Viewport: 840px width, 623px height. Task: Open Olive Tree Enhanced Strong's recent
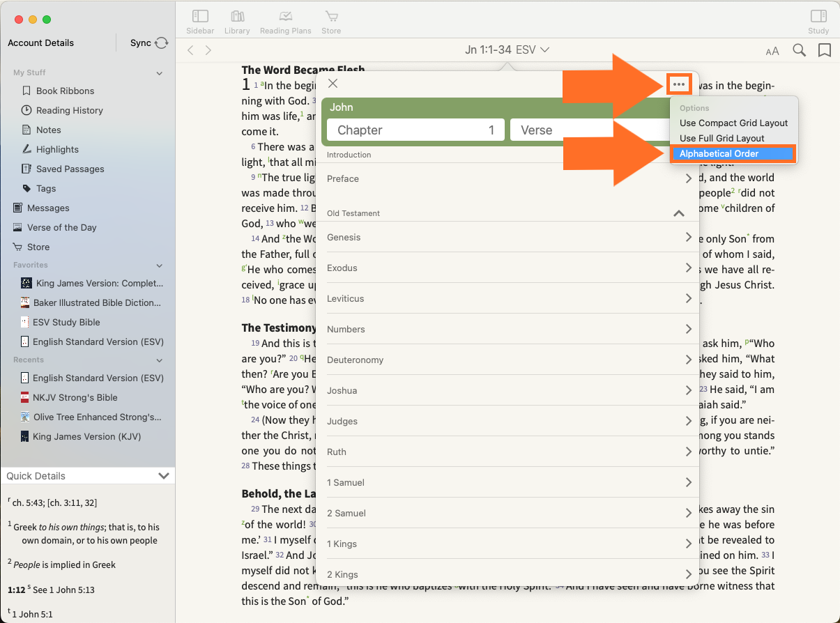coord(92,417)
